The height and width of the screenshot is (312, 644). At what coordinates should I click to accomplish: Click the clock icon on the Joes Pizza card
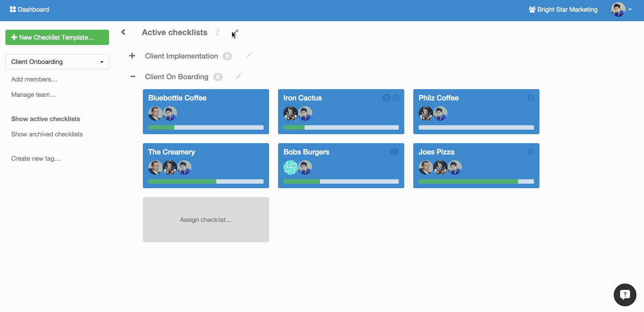tap(530, 152)
